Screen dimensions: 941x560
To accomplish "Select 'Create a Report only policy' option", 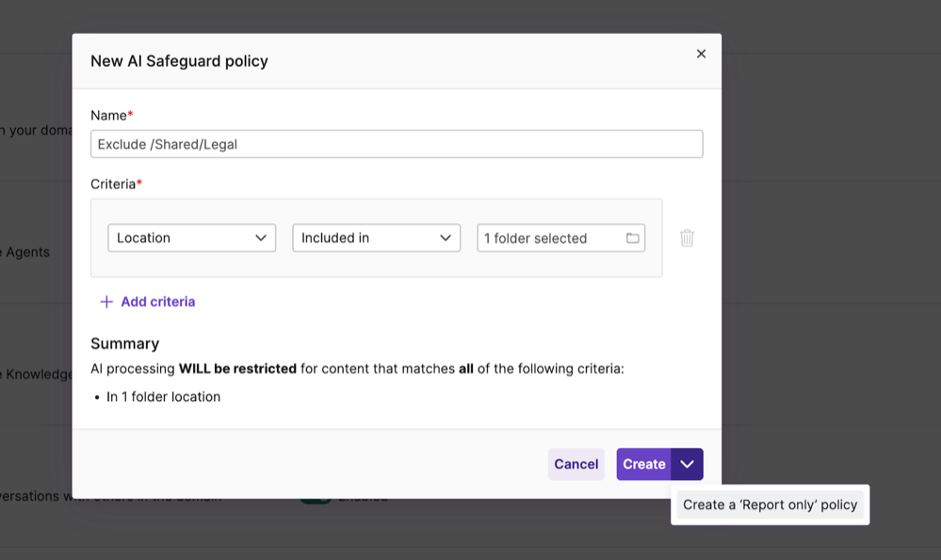I will tap(770, 504).
